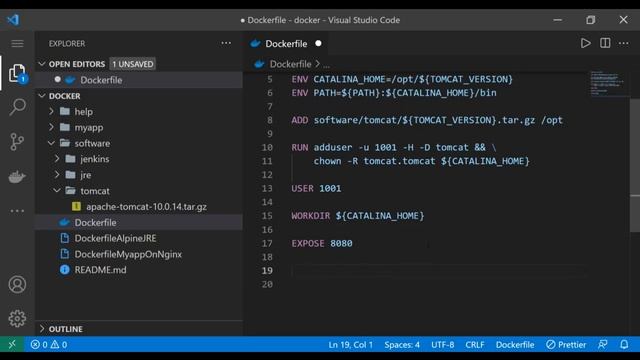Screen dimensions: 640x360
Task: Open the Docker extension view
Action: point(17,176)
